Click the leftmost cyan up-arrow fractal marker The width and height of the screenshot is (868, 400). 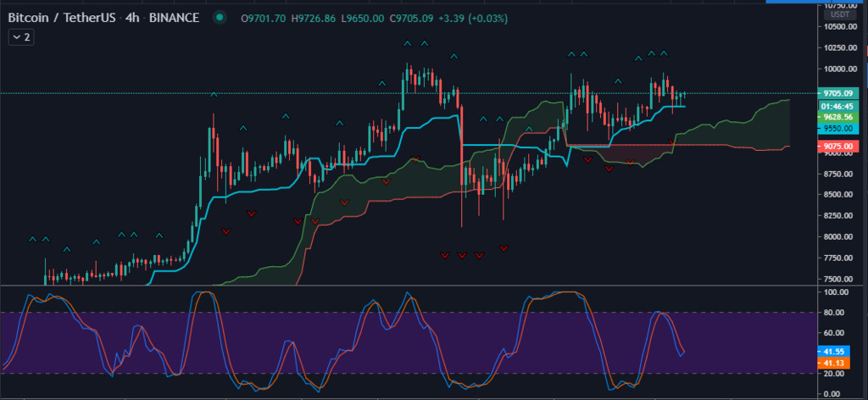[33, 239]
